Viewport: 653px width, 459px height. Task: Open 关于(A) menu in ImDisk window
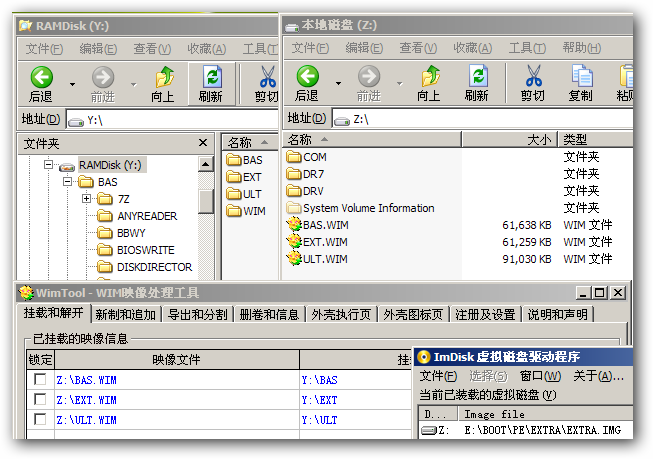[x=598, y=376]
